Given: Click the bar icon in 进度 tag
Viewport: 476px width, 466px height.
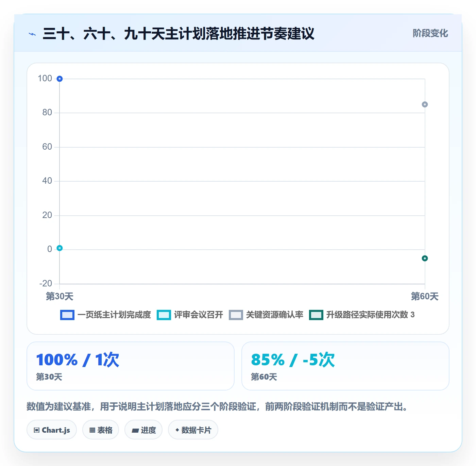Looking at the screenshot, I should (x=135, y=431).
